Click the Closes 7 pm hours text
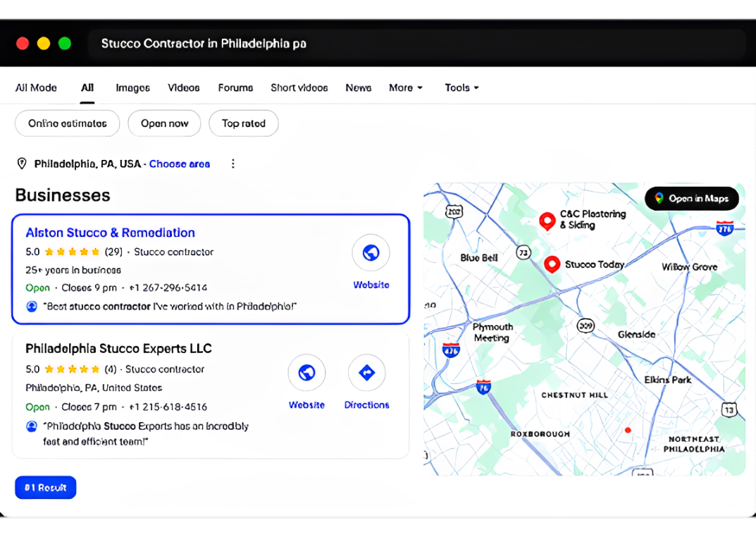The image size is (756, 537). pos(89,407)
